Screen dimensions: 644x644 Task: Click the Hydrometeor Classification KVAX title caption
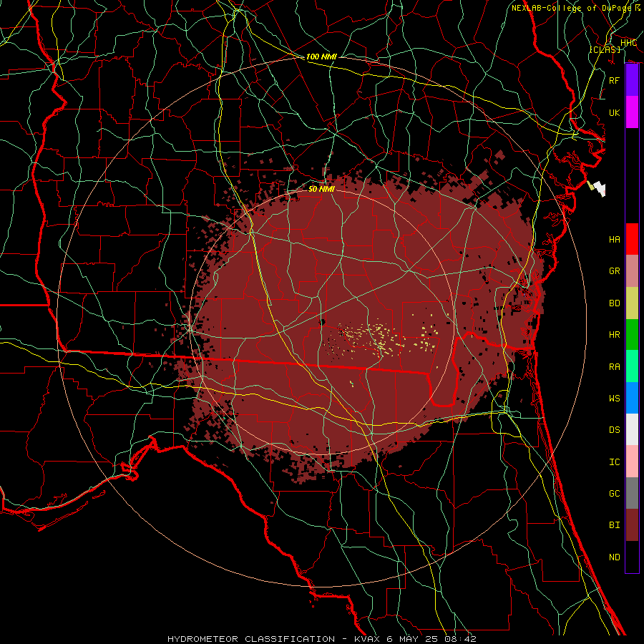click(322, 639)
